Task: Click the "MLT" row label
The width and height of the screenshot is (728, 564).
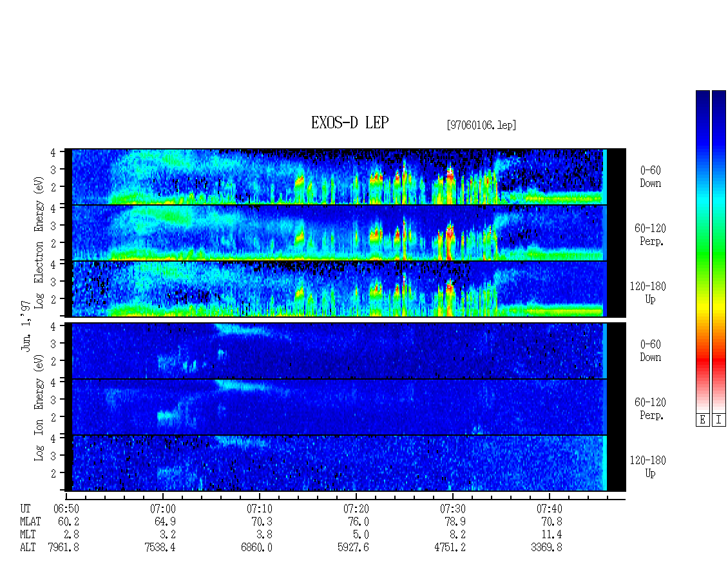Action: coord(28,535)
